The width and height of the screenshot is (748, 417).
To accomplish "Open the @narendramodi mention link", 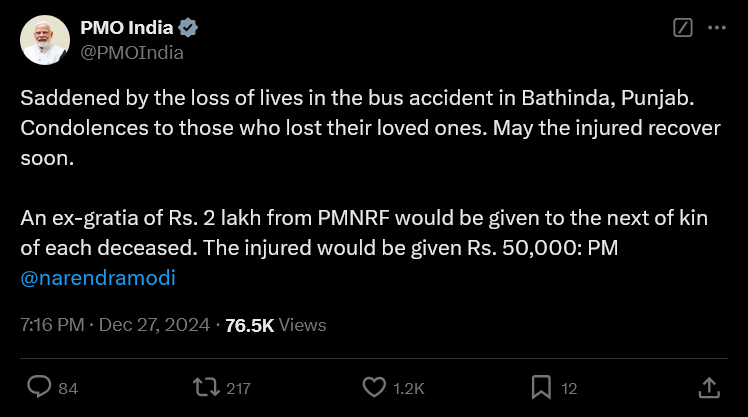I will [x=98, y=278].
